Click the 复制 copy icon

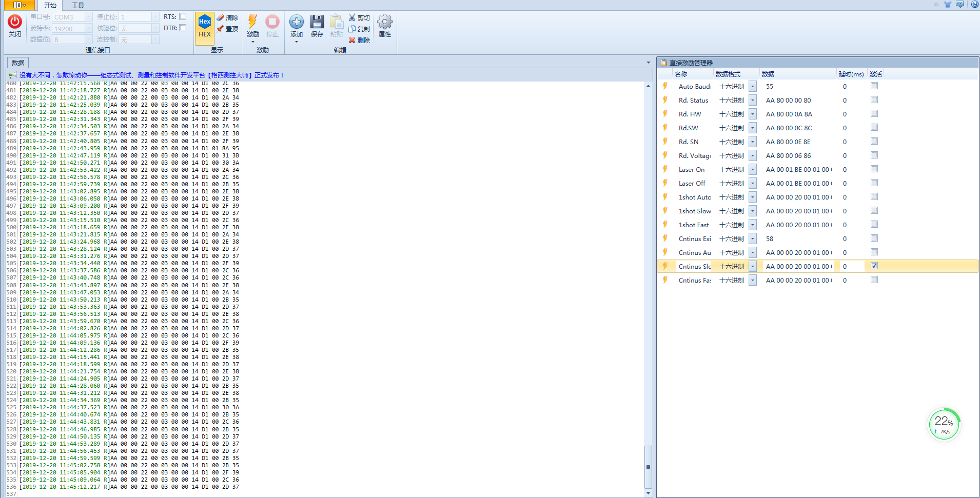(x=352, y=29)
